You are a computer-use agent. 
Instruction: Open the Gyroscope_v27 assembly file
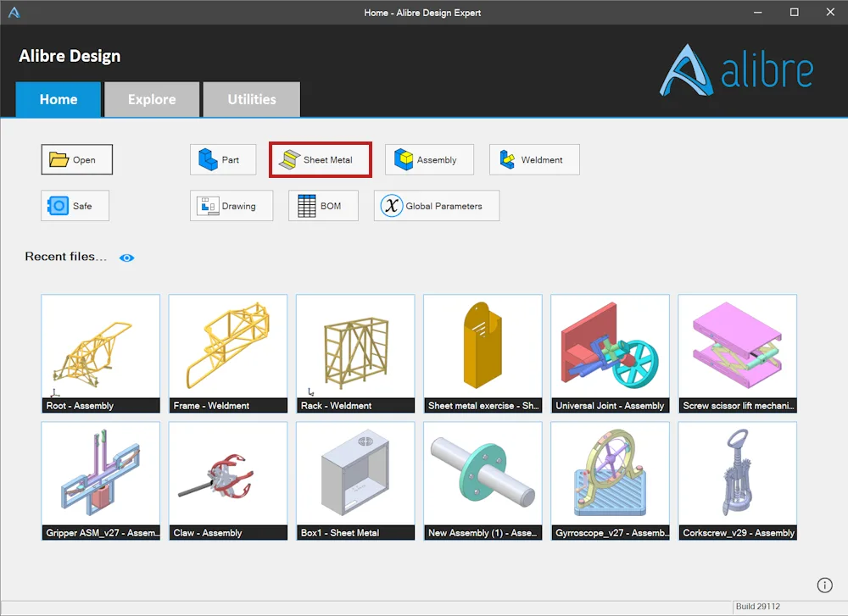point(610,481)
